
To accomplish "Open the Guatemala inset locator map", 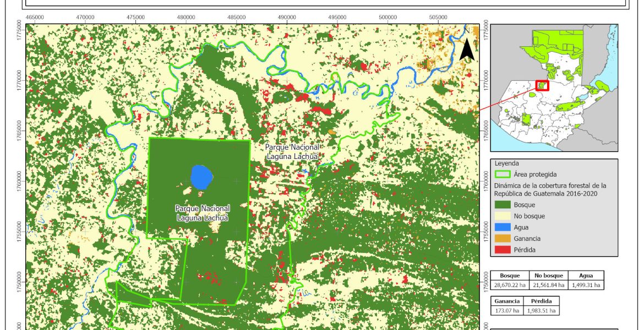I will tap(554, 87).
